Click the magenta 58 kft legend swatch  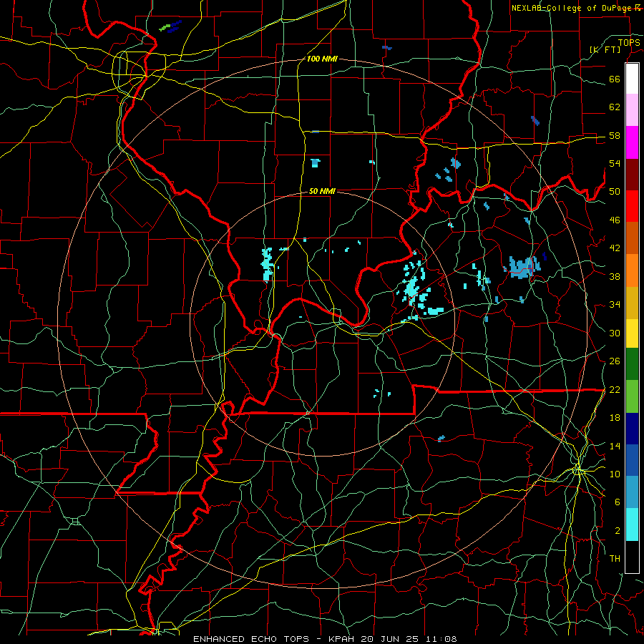(632, 142)
